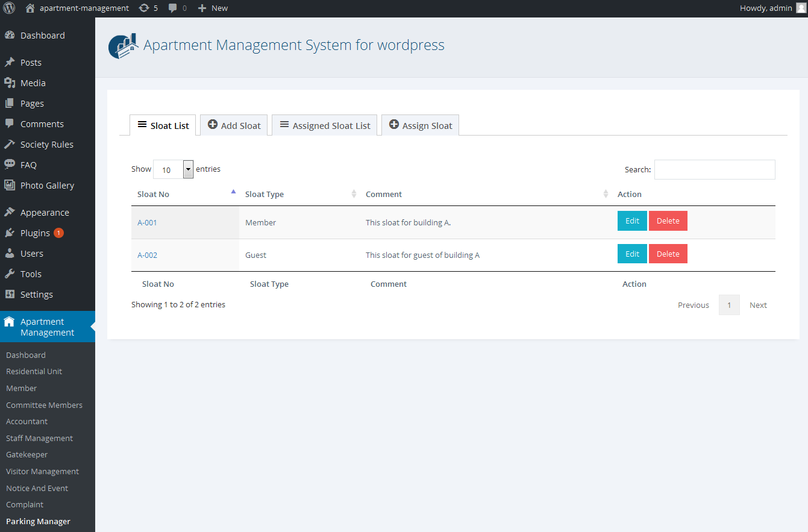Open the updates icon showing 5
Viewport: 808px width, 532px height.
point(148,8)
